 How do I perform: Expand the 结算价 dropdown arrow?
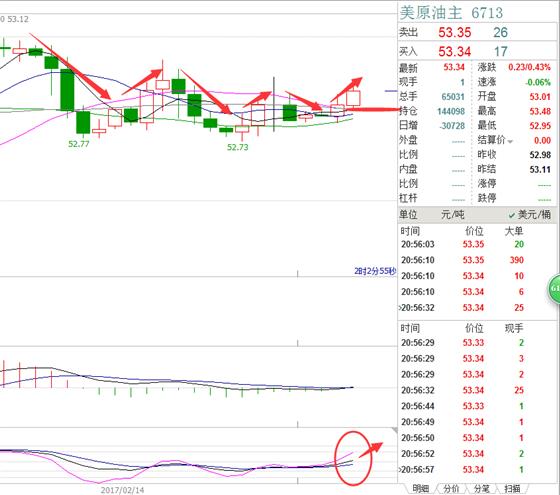pos(510,142)
